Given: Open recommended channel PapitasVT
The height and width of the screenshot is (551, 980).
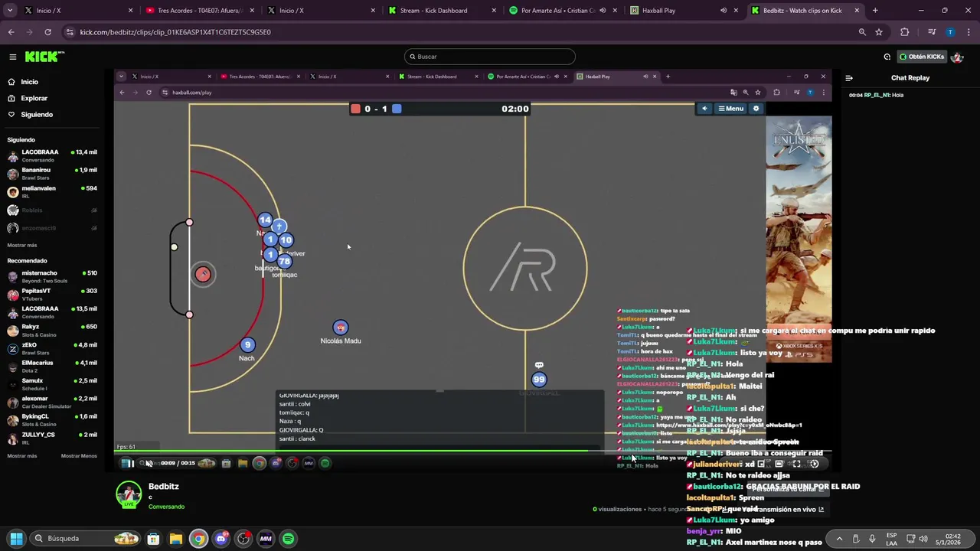Looking at the screenshot, I should tap(52, 295).
